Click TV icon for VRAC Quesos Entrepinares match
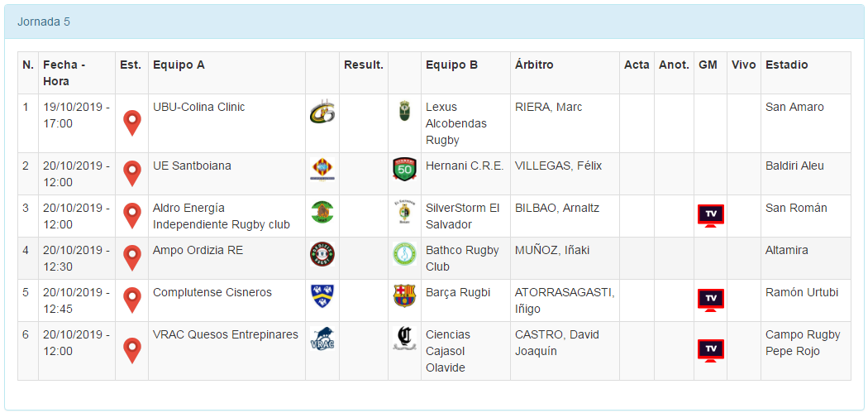 [x=710, y=350]
